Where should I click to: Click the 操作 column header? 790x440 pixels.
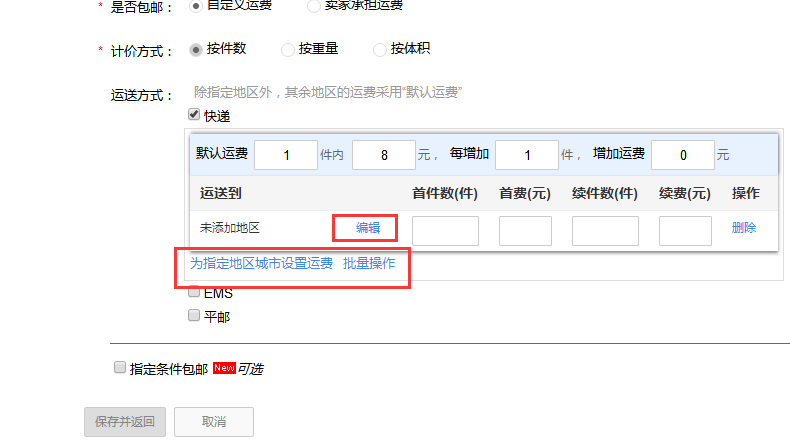[746, 193]
